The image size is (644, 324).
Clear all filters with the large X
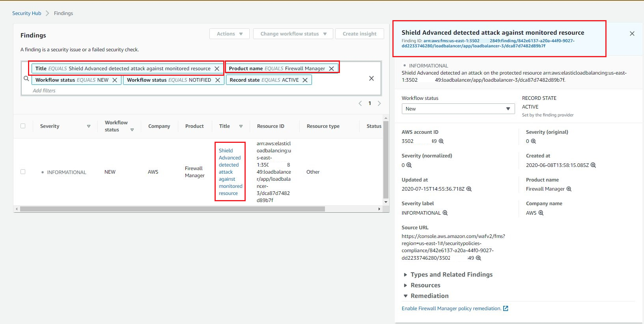[x=371, y=79]
